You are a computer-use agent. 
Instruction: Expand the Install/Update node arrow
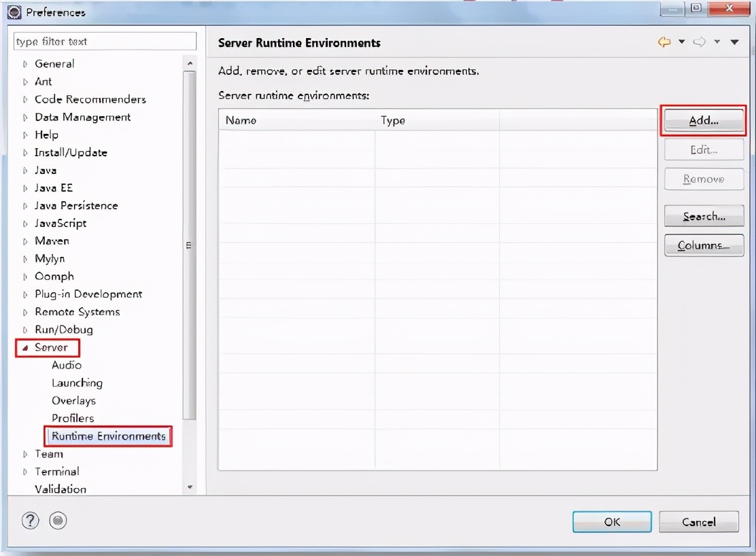point(25,153)
